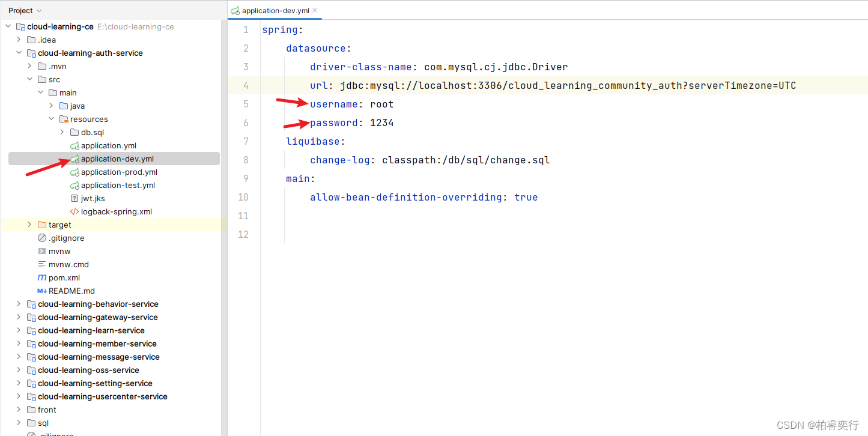Viewport: 868px width, 436px height.
Task: Click the driver-class-name key
Action: (361, 67)
